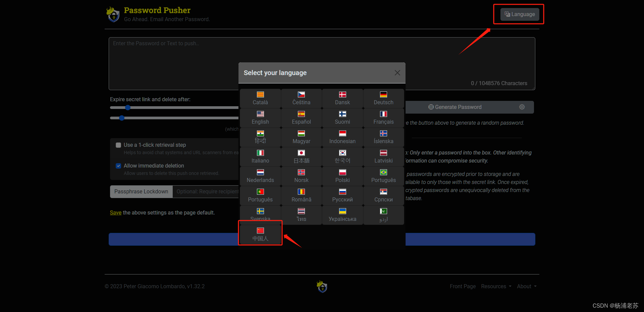Pick Dansk with the Danish flag
644x312 pixels.
coord(342,99)
